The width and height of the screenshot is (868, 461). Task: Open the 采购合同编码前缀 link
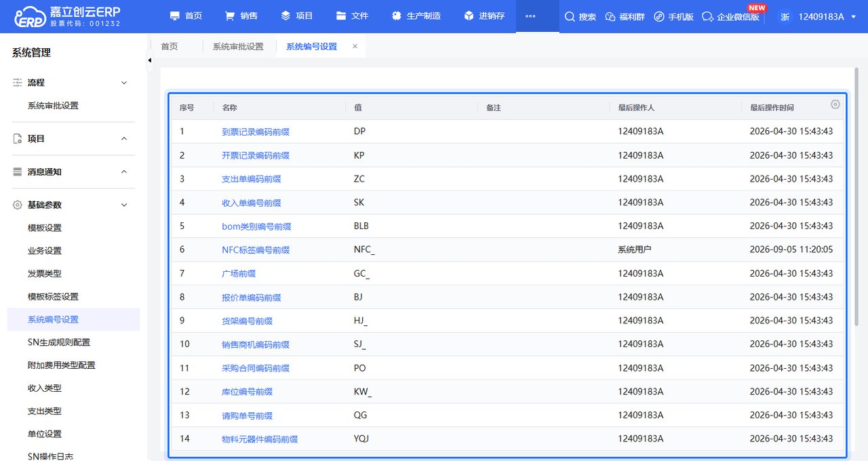(256, 368)
